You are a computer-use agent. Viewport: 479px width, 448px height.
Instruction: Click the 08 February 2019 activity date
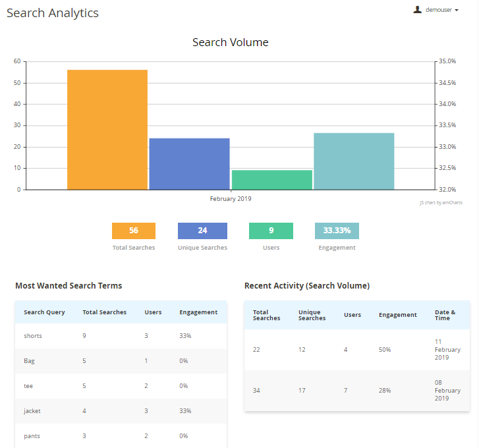pyautogui.click(x=441, y=390)
